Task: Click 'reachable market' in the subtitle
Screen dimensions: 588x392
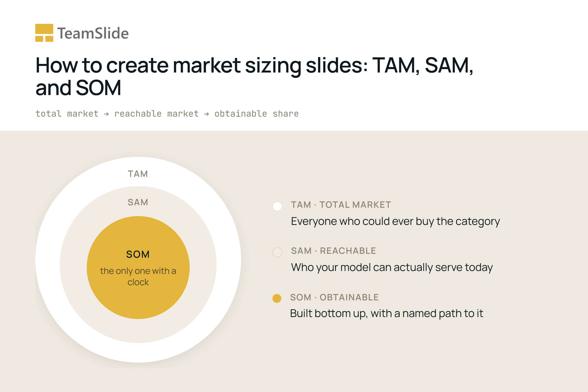Action: point(157,114)
